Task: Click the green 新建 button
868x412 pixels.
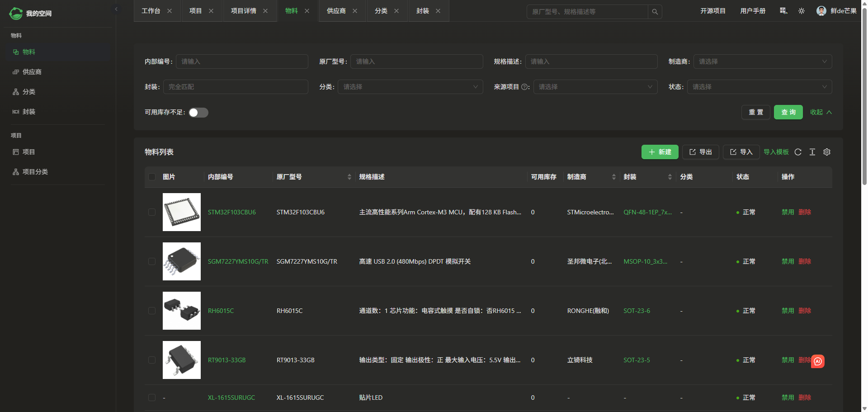Action: click(x=660, y=152)
